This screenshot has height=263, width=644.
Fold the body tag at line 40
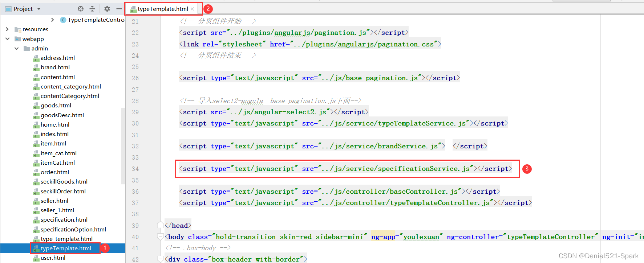point(160,237)
